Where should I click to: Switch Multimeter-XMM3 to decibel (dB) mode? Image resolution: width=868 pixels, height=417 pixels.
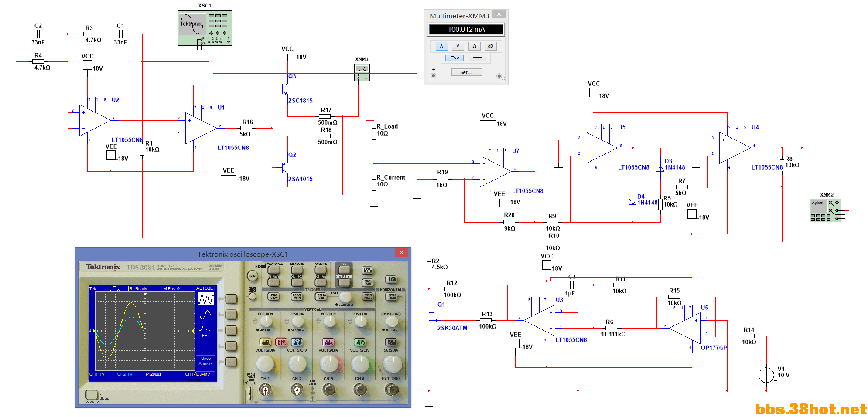point(490,46)
